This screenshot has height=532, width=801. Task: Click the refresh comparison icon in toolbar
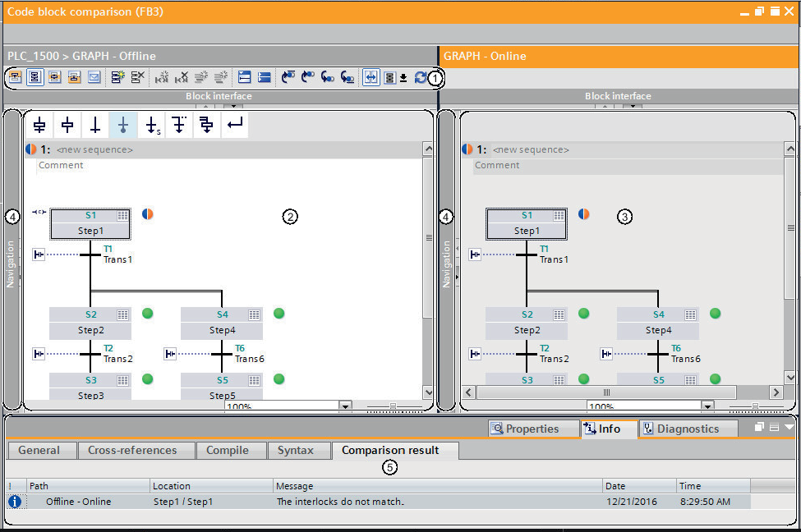coord(421,77)
